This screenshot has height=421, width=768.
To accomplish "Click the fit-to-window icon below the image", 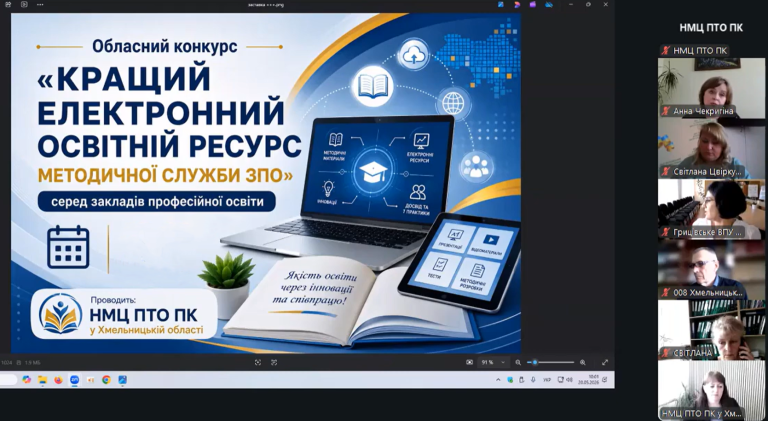I will pos(258,362).
